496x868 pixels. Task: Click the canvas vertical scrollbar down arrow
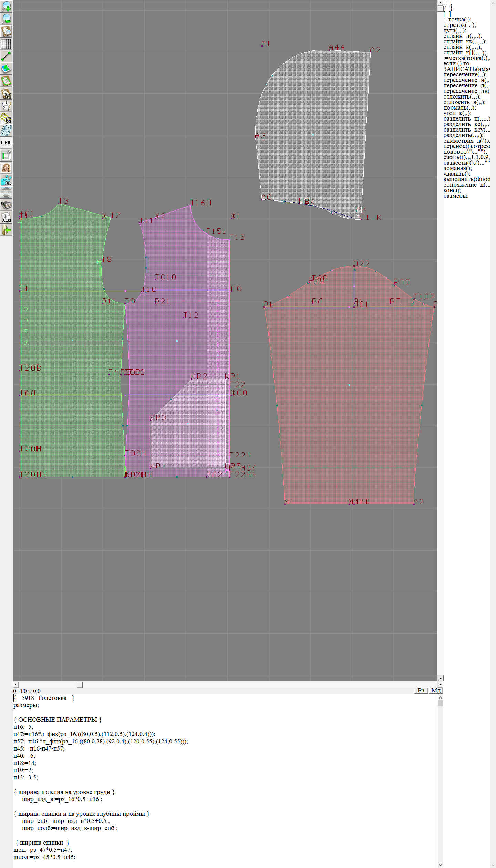pyautogui.click(x=440, y=678)
